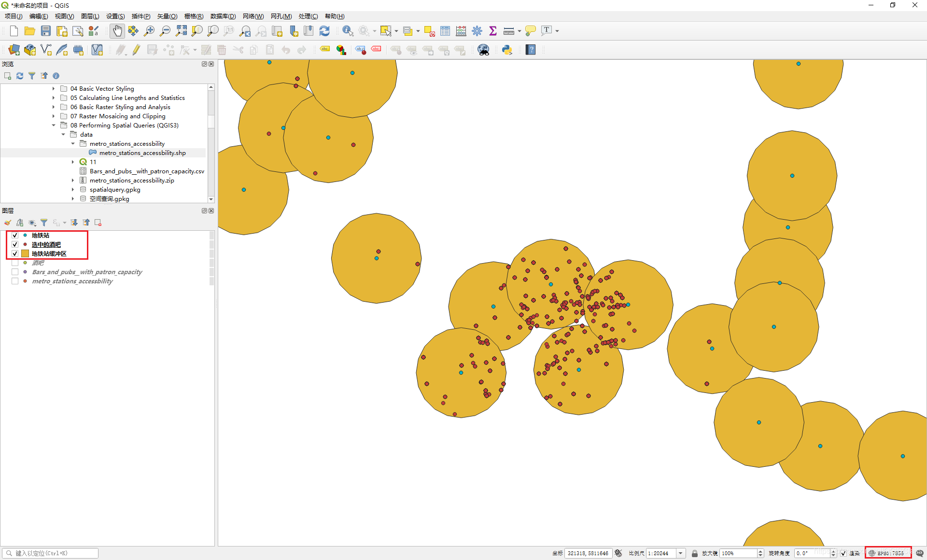The height and width of the screenshot is (560, 927).
Task: Open the attribute table
Action: point(445,31)
